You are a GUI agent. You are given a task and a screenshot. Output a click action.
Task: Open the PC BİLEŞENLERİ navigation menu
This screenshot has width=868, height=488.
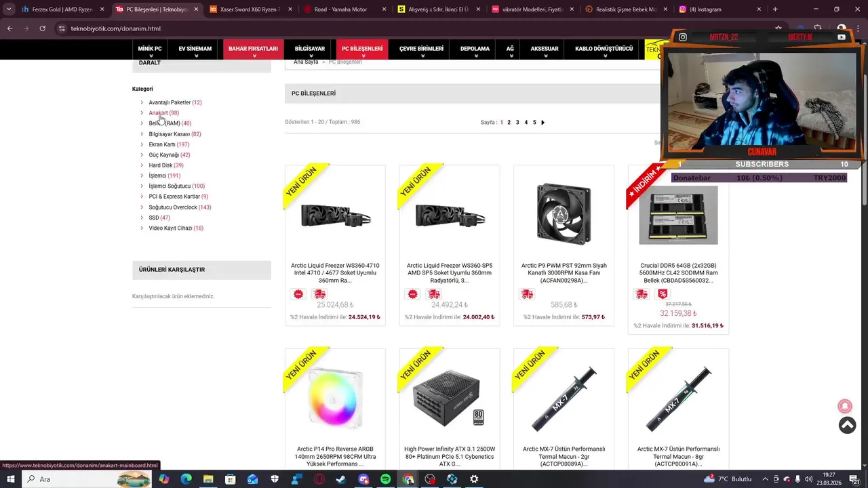pyautogui.click(x=362, y=49)
